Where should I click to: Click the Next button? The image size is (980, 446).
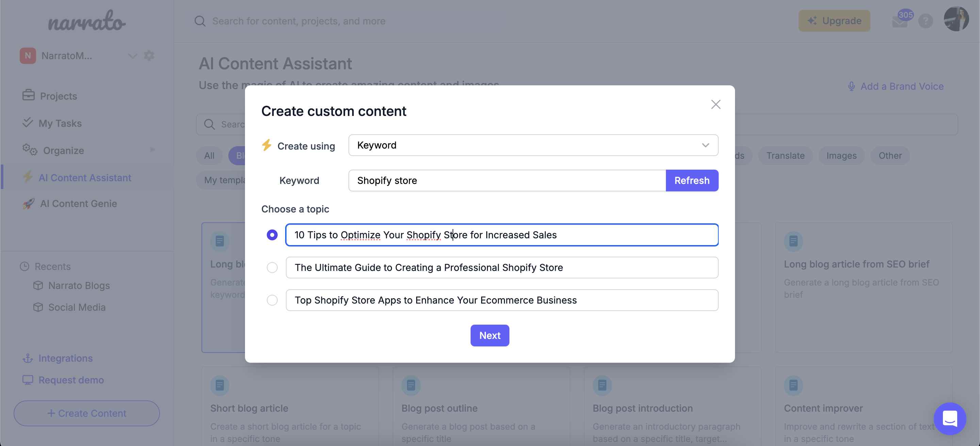490,336
